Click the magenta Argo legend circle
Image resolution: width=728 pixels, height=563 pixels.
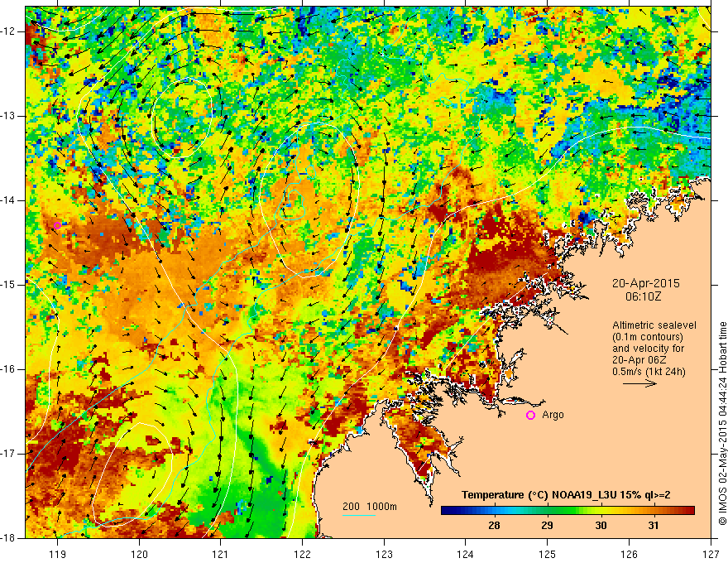530,416
